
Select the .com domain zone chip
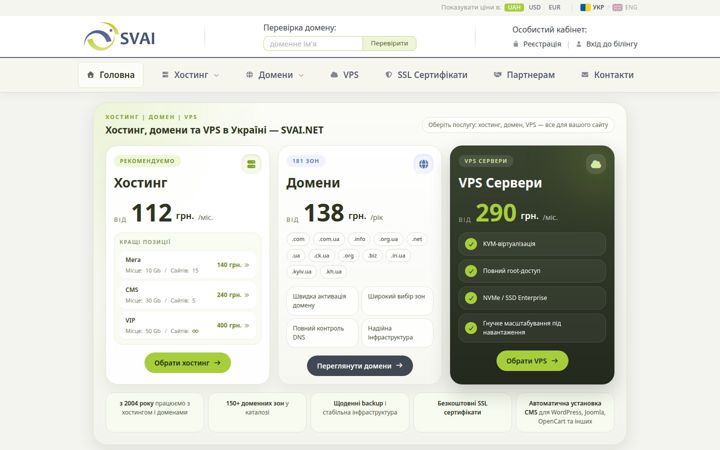pos(298,239)
